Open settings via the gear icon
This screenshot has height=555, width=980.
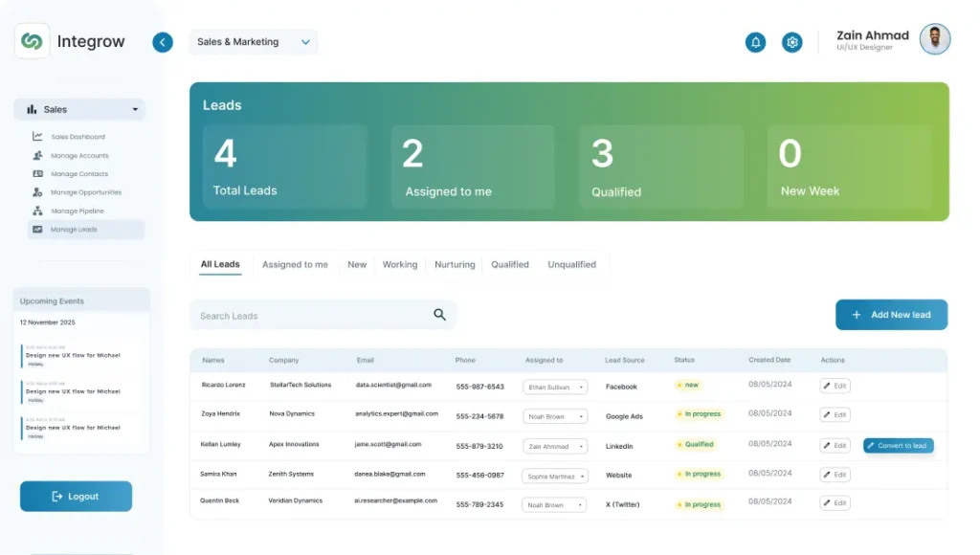[791, 42]
